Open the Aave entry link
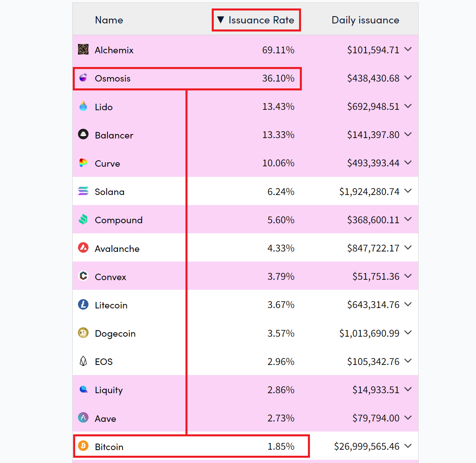This screenshot has width=476, height=463. (x=105, y=418)
